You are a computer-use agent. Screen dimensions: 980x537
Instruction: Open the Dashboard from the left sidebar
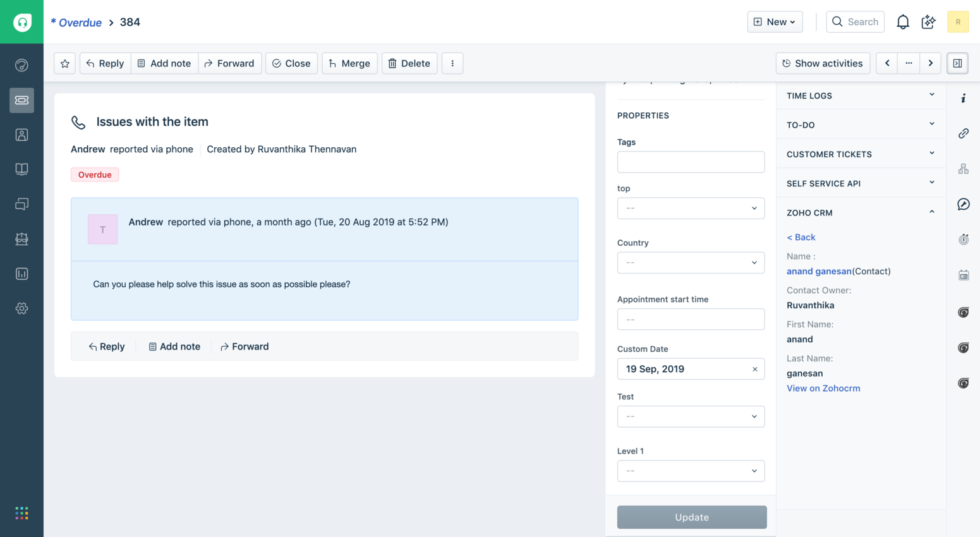(x=22, y=64)
